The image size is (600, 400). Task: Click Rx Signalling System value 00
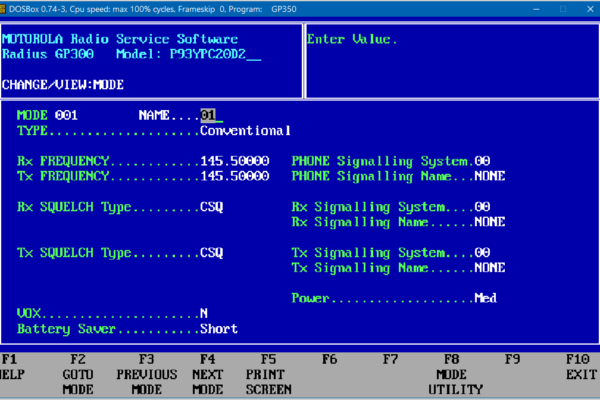tap(482, 207)
